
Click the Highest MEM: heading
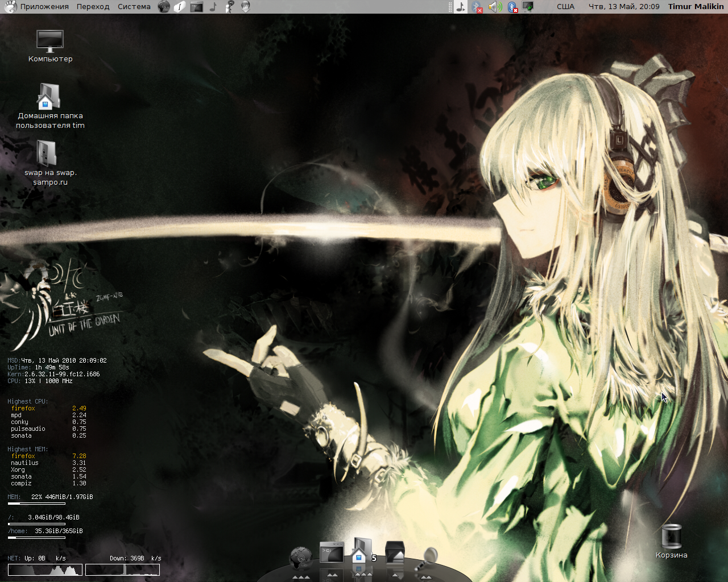(x=28, y=450)
